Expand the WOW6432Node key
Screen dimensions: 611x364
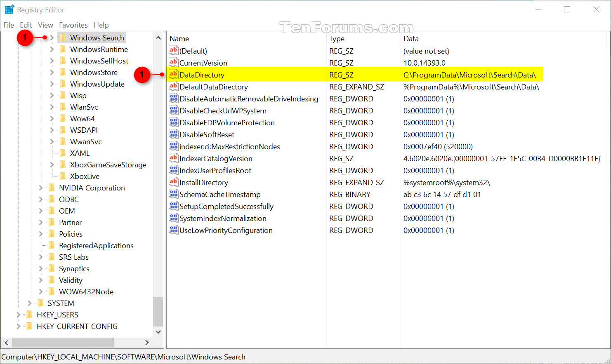40,291
